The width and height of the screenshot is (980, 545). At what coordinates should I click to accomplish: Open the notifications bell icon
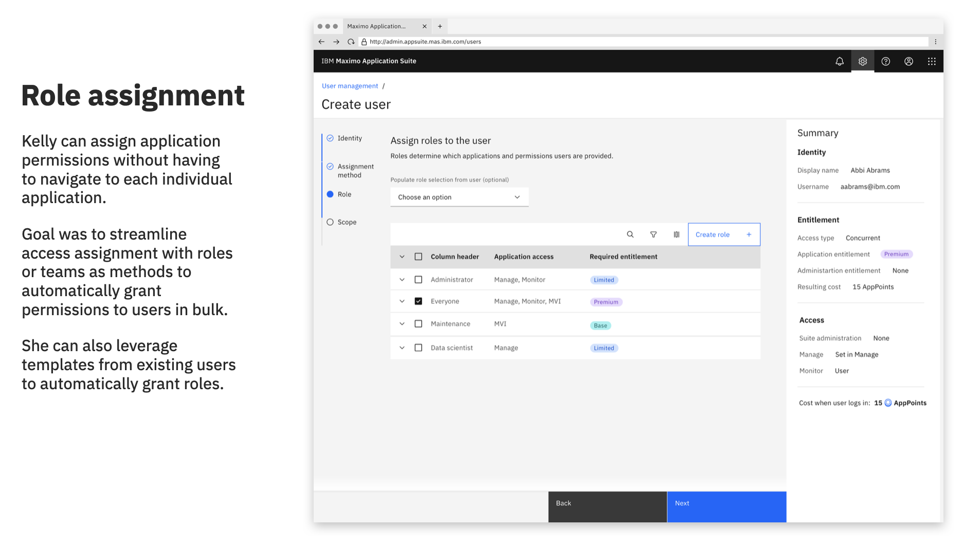pos(839,61)
